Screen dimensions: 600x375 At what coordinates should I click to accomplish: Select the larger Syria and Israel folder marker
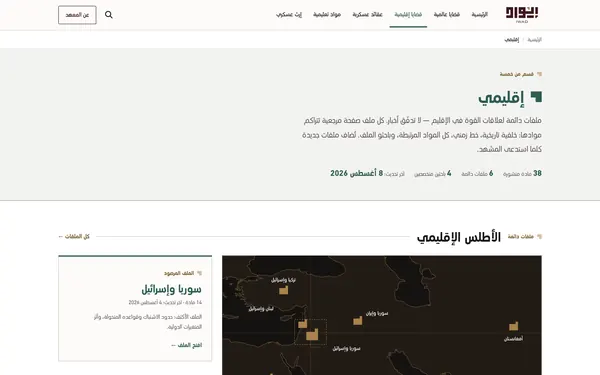(312, 335)
